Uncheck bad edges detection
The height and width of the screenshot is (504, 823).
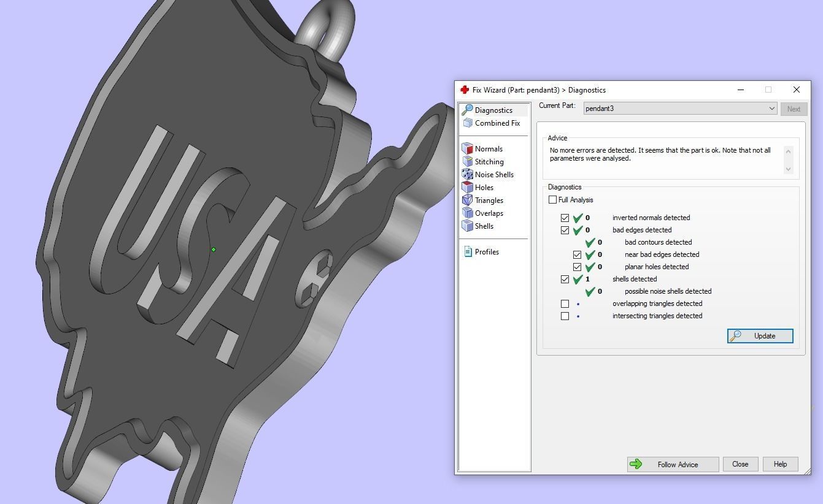565,230
